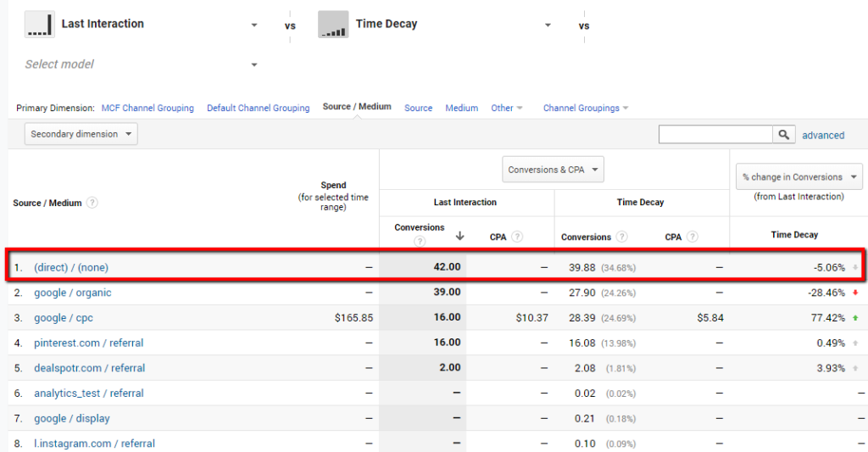Click the Last Interaction model bar icon
Viewport: 868px width, 452px height.
click(x=39, y=25)
